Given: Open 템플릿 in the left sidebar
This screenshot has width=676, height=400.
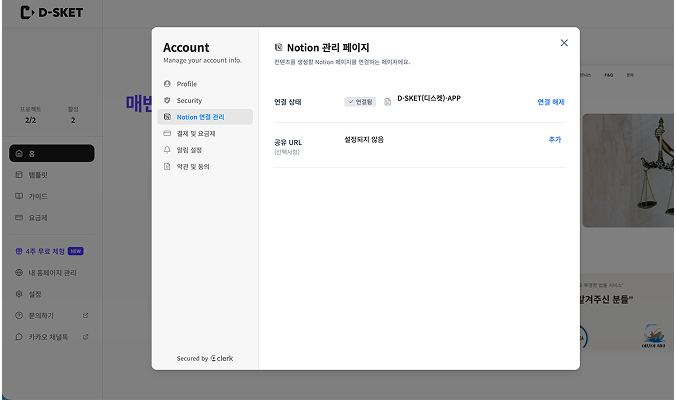Looking at the screenshot, I should coord(38,175).
